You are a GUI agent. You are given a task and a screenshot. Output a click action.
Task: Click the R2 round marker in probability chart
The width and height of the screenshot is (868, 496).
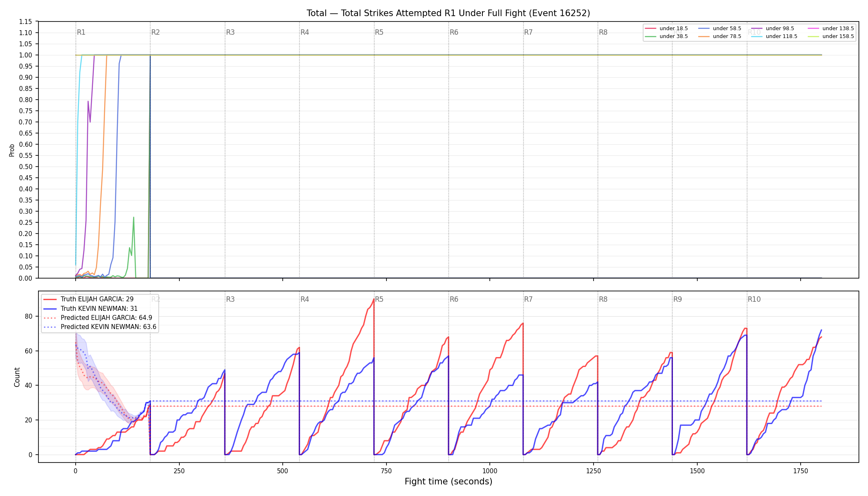155,32
